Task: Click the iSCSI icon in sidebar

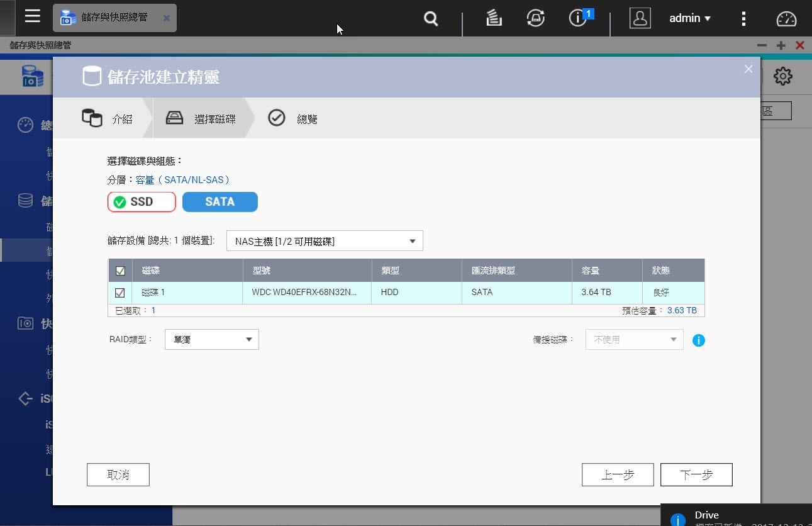Action: [25, 398]
